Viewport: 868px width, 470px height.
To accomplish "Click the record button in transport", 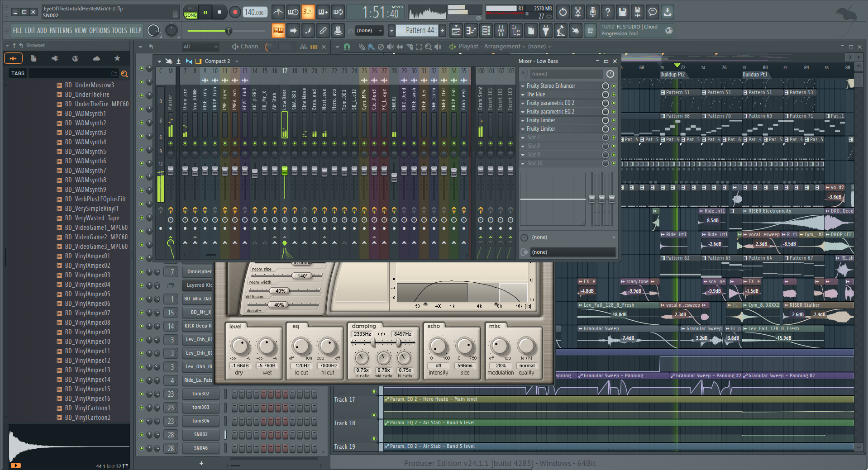I will [235, 12].
